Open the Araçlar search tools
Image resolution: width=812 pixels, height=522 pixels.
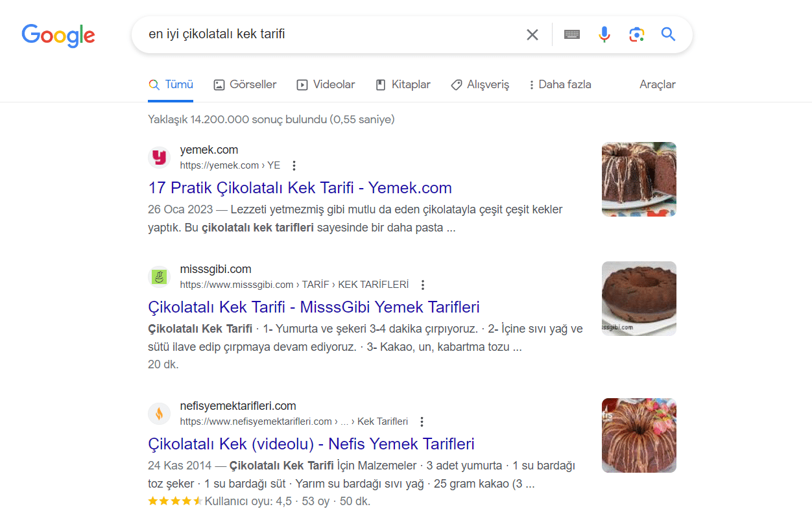tap(657, 84)
